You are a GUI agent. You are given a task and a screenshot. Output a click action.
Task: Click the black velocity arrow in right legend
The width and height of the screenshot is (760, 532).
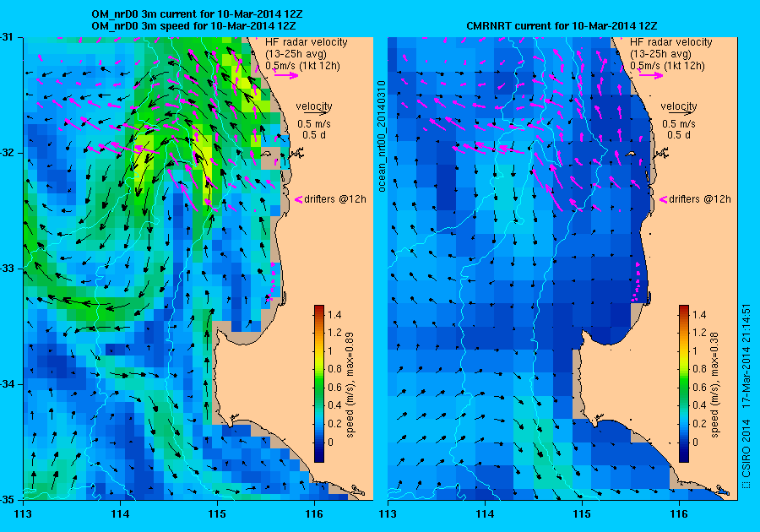pyautogui.click(x=680, y=112)
